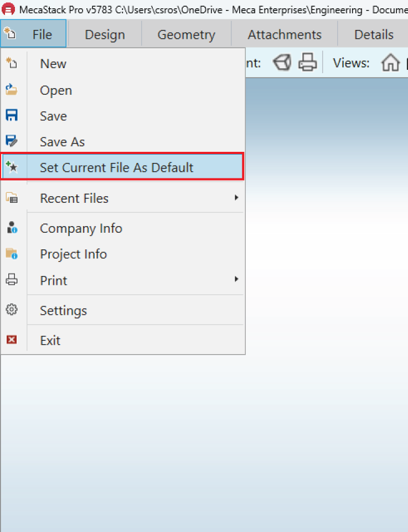
Task: Open the Details tab
Action: pos(374,34)
